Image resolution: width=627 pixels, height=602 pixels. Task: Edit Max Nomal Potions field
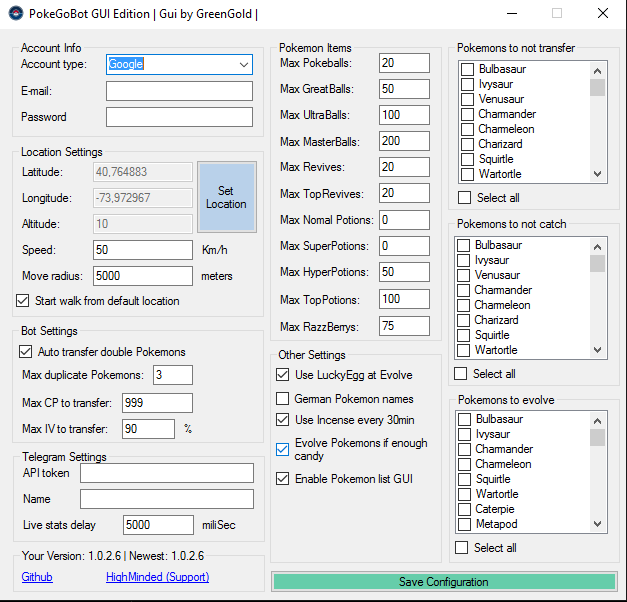point(404,220)
